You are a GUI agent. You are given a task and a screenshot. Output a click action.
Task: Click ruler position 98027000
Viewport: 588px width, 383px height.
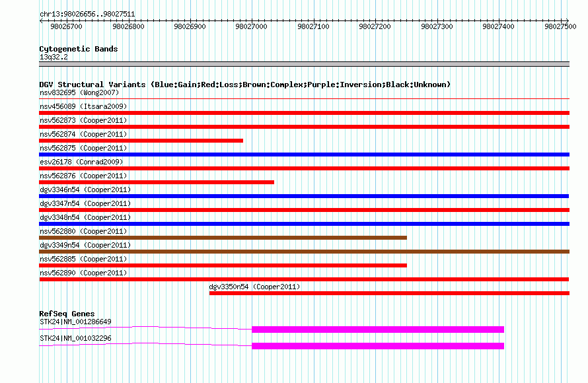pos(251,26)
